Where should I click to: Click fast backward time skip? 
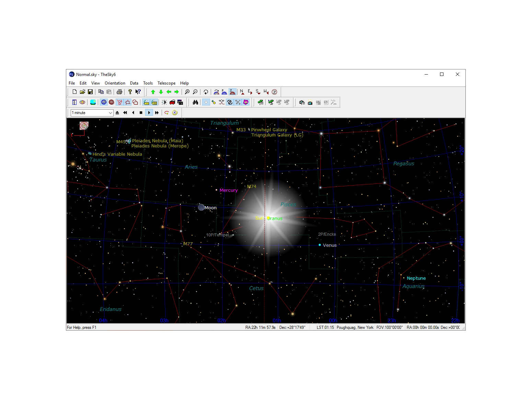click(x=125, y=113)
